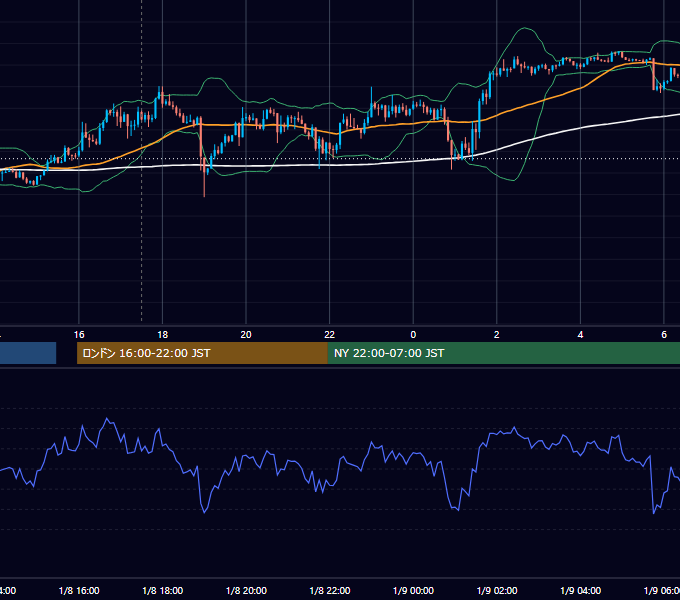Viewport: 680px width, 600px height.
Task: Click the 18 hour axis label
Action: 163,335
